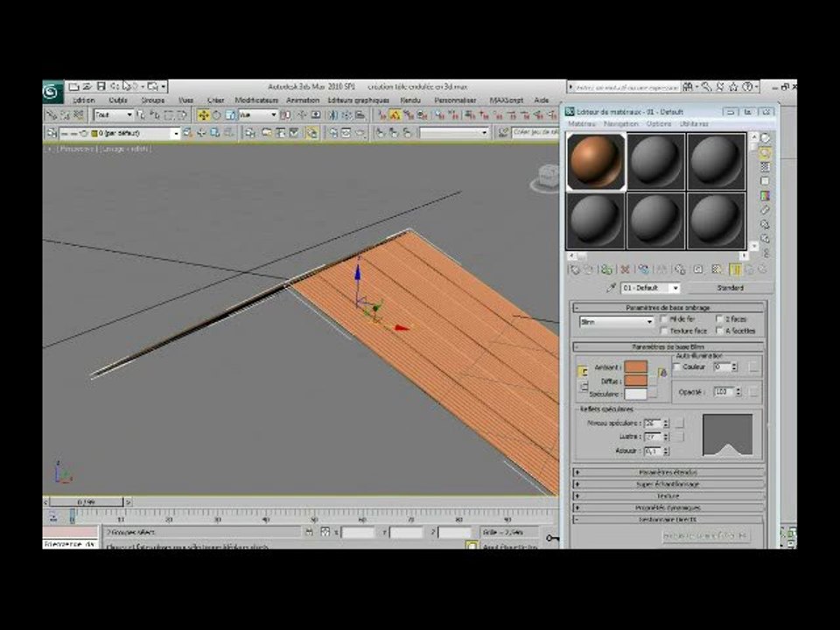Reset map/material to default icon
Viewport: 840px width, 630px height.
click(x=625, y=270)
